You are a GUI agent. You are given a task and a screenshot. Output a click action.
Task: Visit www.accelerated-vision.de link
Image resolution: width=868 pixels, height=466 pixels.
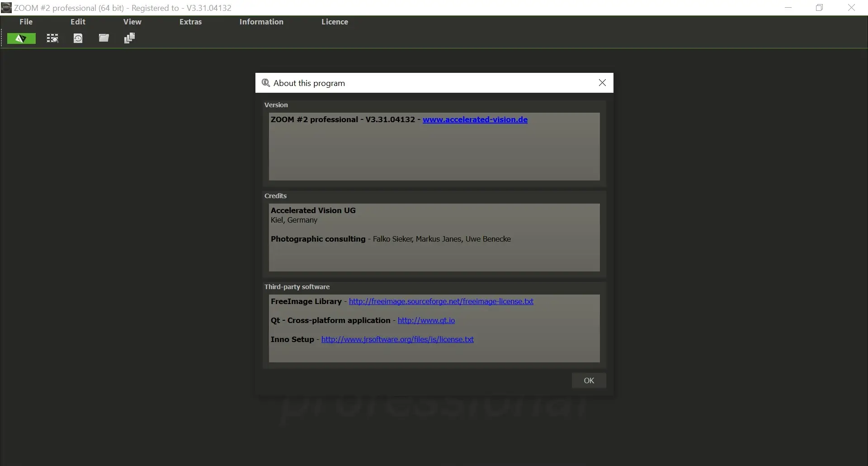tap(475, 119)
